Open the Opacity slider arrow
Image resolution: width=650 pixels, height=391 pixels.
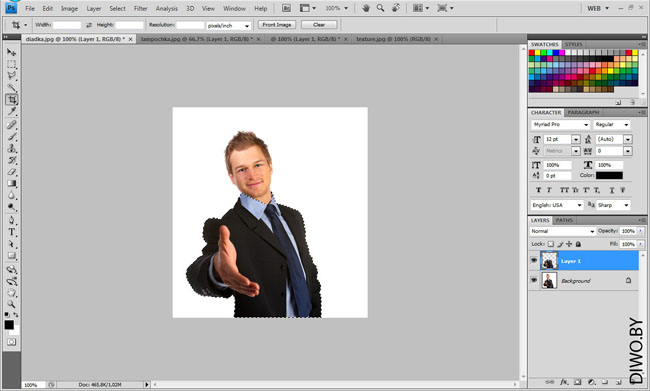(x=641, y=231)
